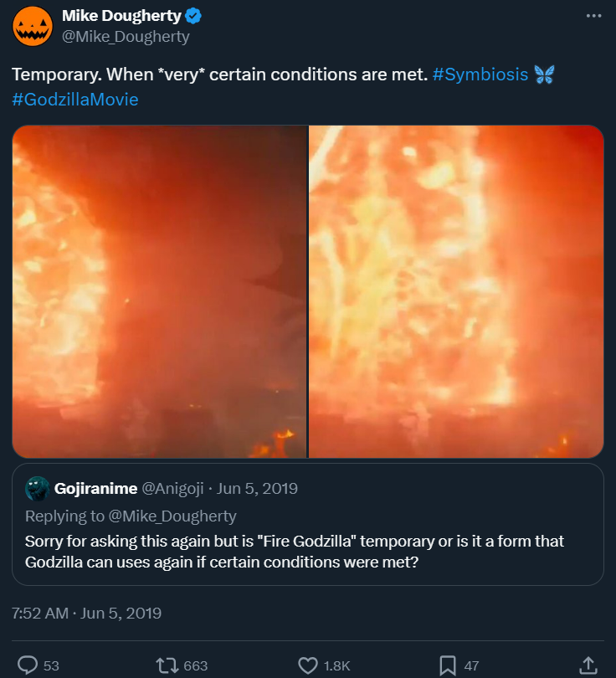Like the tweet with heart icon
Viewport: 616px width, 678px height.
pos(308,665)
